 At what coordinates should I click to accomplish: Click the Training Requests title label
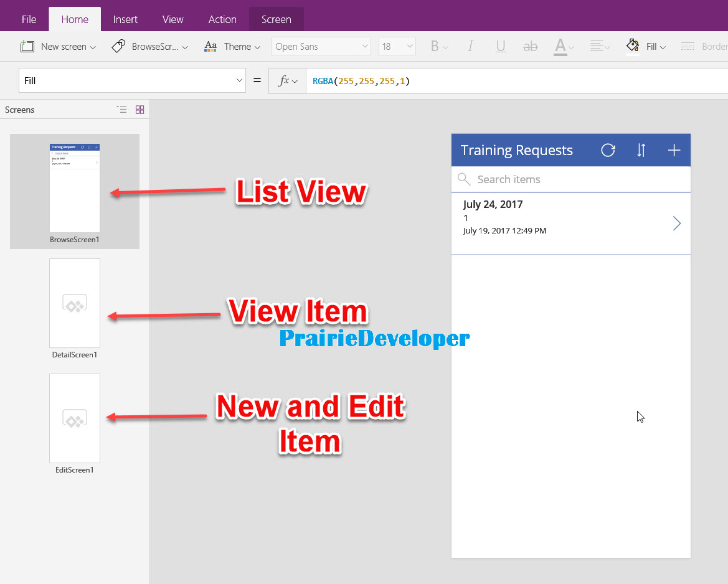[517, 151]
